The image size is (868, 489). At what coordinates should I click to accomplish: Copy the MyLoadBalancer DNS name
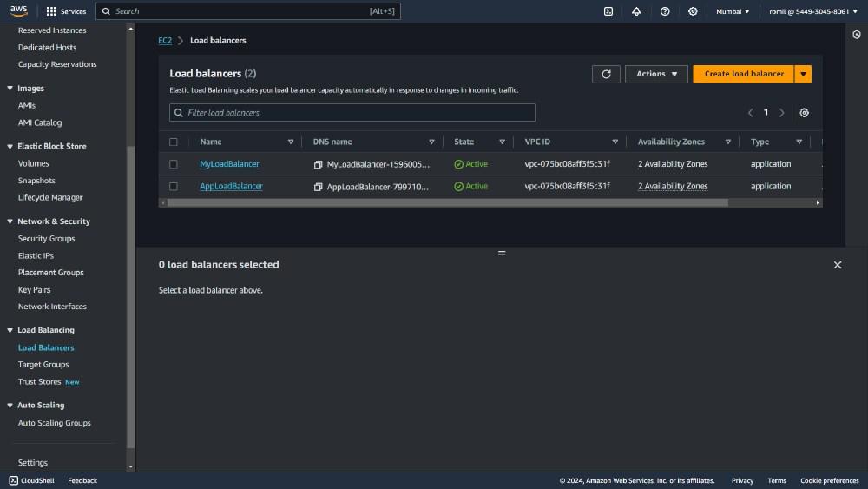click(x=318, y=164)
